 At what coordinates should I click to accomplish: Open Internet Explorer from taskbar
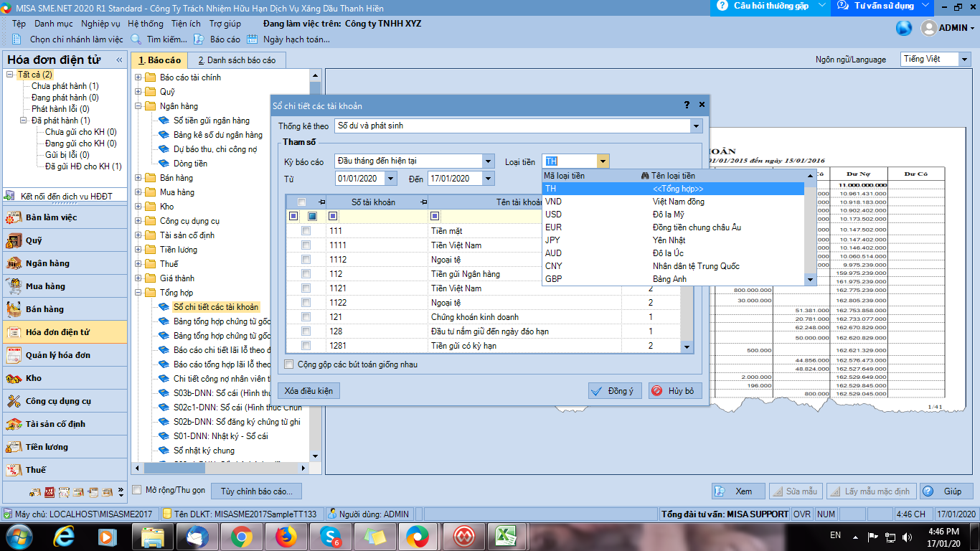click(65, 536)
